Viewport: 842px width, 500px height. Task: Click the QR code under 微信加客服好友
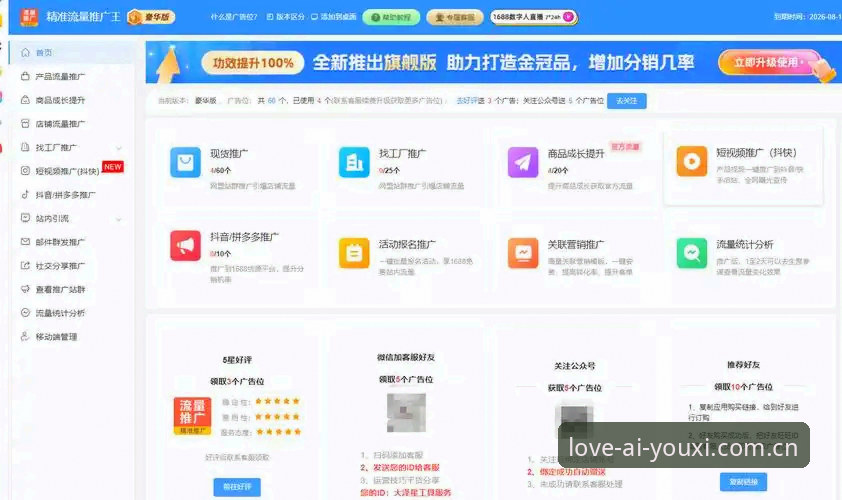pyautogui.click(x=407, y=412)
